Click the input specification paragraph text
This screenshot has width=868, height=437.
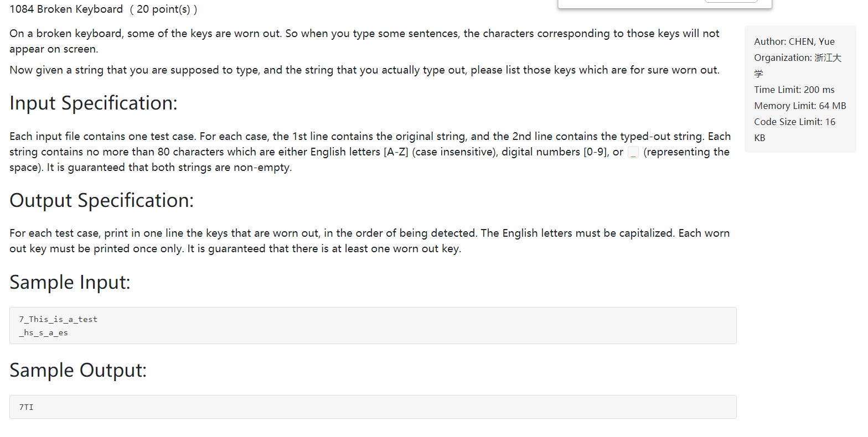(x=370, y=152)
